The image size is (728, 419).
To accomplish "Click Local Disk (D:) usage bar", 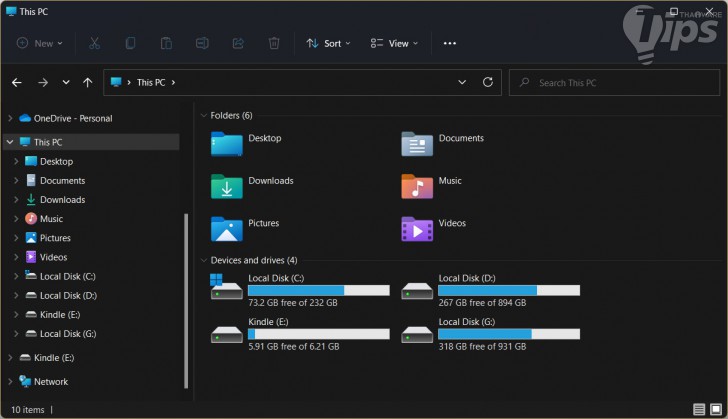I will (509, 290).
